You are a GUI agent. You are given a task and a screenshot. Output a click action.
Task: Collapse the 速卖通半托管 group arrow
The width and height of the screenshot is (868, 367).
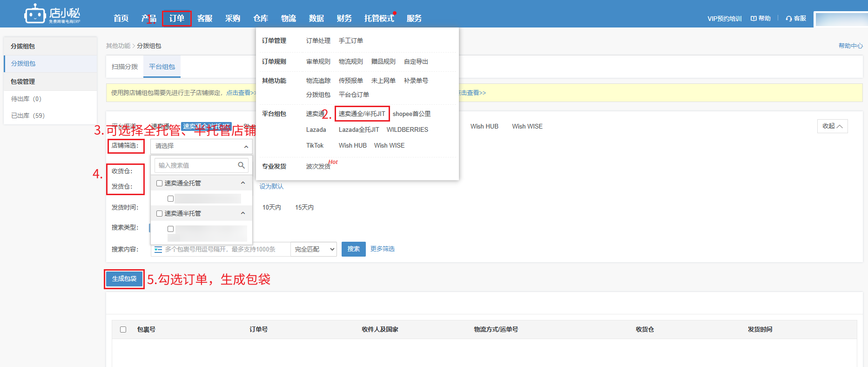(243, 213)
